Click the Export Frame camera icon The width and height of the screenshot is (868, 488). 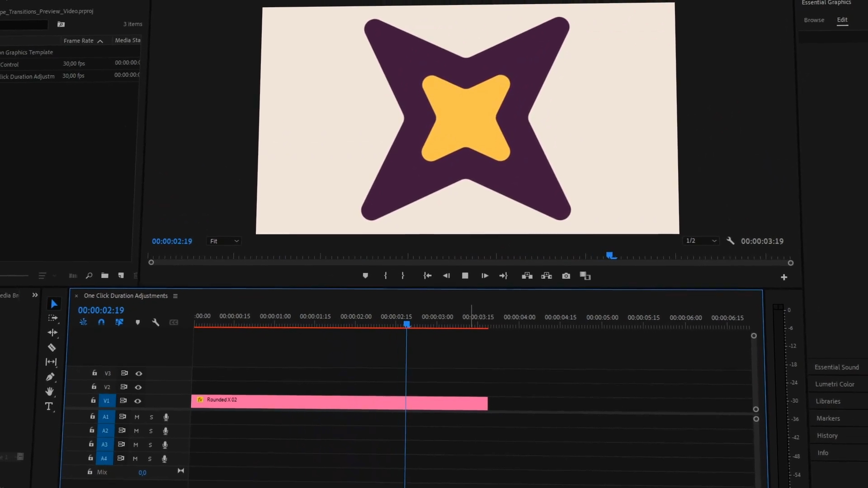point(566,276)
